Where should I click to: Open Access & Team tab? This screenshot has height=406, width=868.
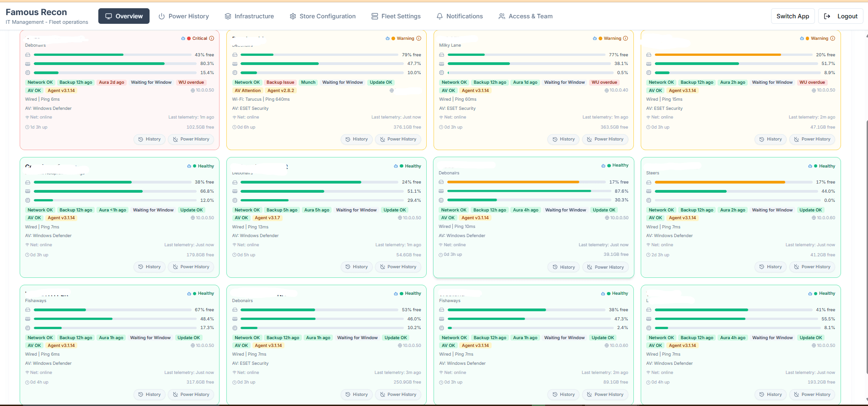[x=525, y=16]
